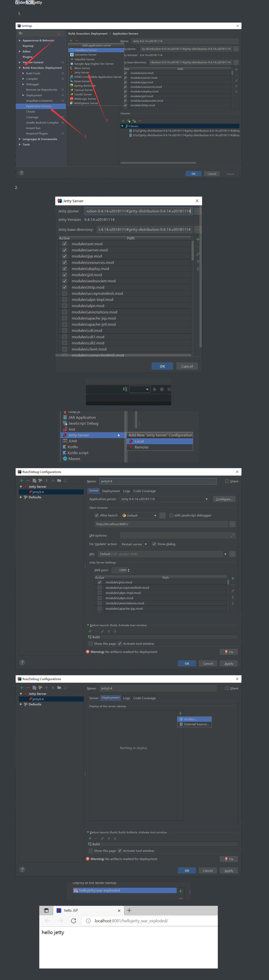Screen dimensions: 269x980
Task: Select Local under Jetty Server configuration submenu
Action: [160, 441]
